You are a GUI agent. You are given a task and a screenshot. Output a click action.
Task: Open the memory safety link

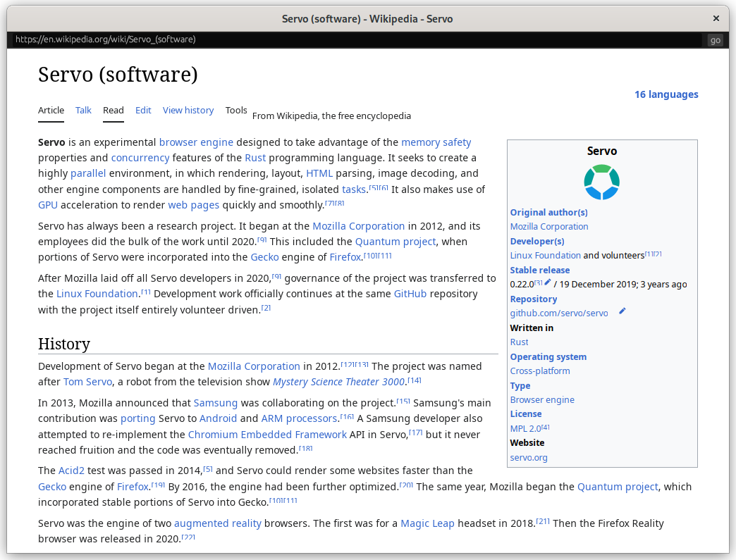(x=436, y=142)
